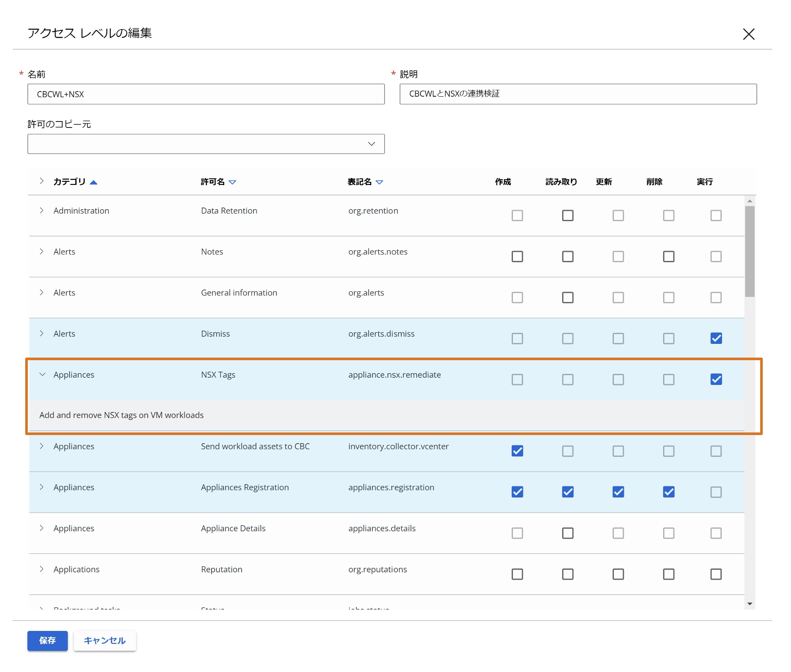Uncheck delete for Appliances Registration

click(668, 492)
